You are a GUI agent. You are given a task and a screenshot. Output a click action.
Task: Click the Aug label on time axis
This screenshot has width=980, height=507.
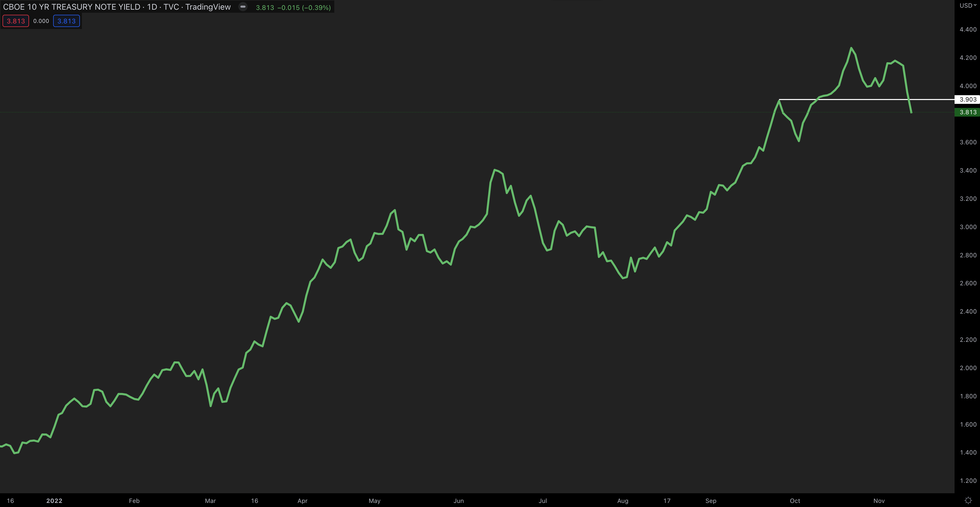click(x=623, y=501)
